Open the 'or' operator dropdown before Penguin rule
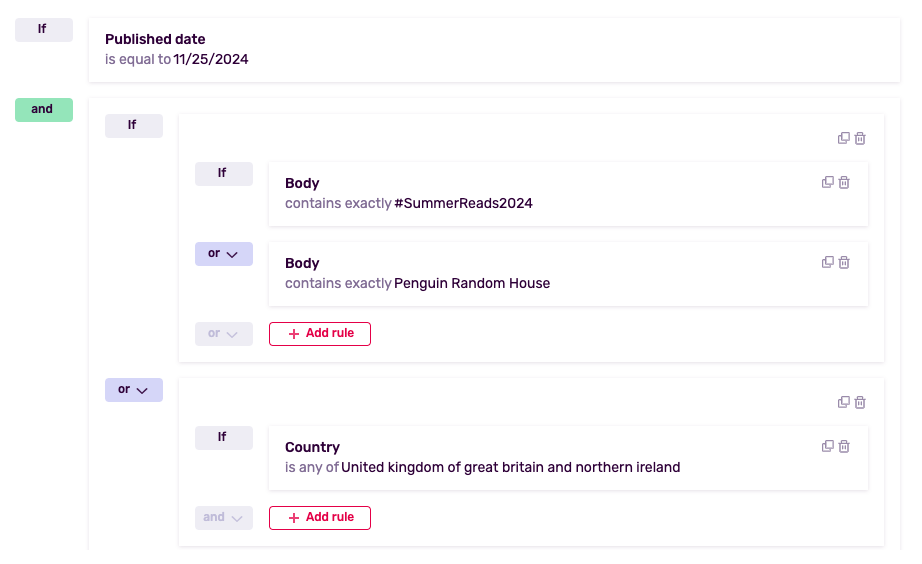This screenshot has height=564, width=922. click(223, 254)
